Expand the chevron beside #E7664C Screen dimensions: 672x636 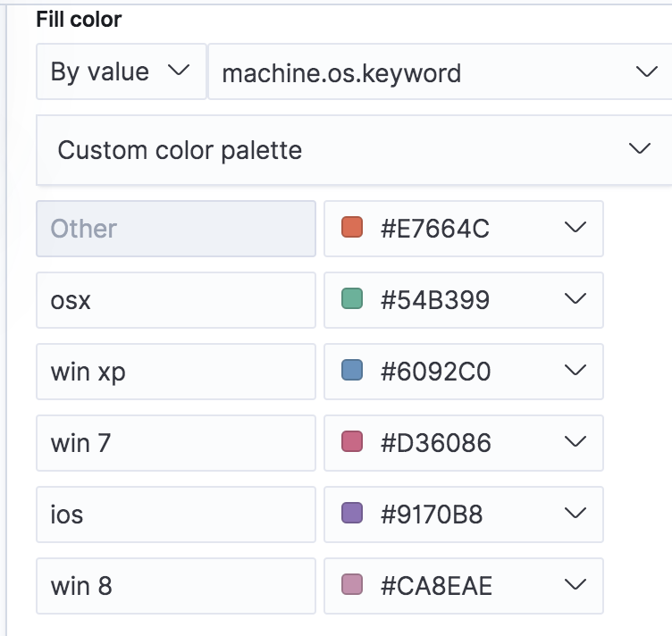576,228
